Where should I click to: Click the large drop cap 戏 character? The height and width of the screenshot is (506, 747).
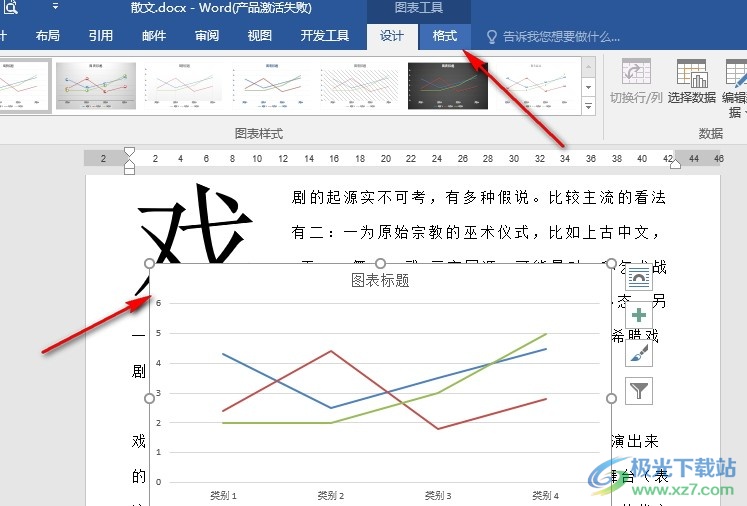pyautogui.click(x=195, y=224)
